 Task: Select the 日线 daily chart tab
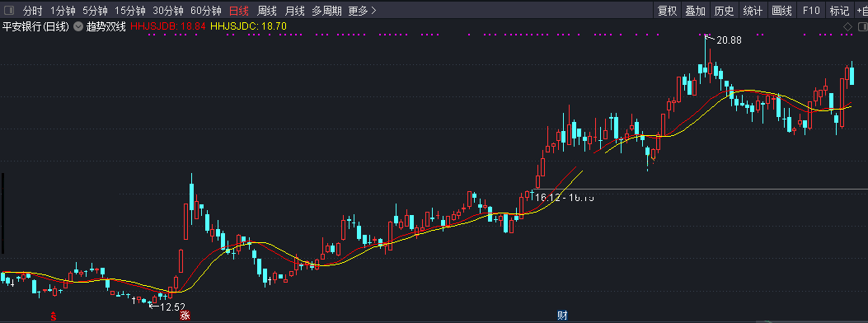point(239,11)
